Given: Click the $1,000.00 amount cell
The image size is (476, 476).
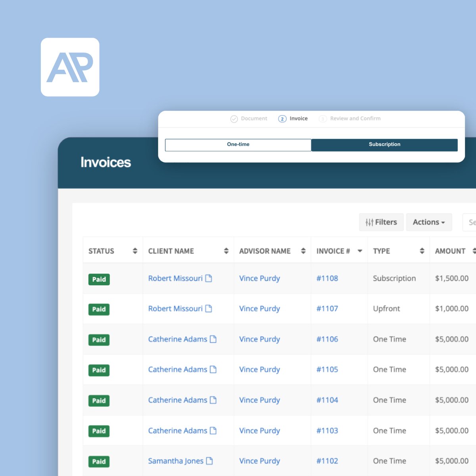Looking at the screenshot, I should [452, 309].
